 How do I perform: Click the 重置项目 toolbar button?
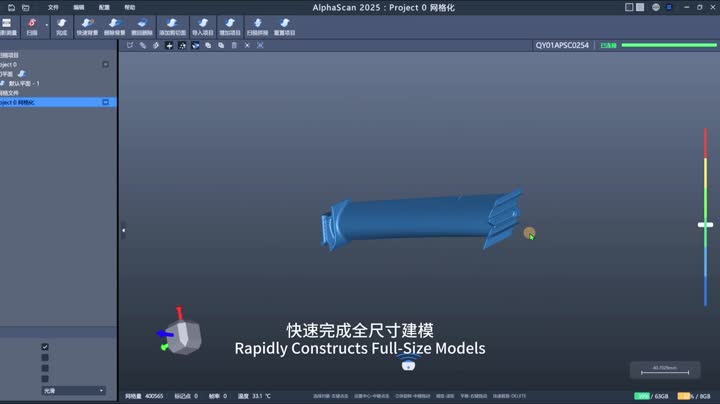click(x=285, y=27)
